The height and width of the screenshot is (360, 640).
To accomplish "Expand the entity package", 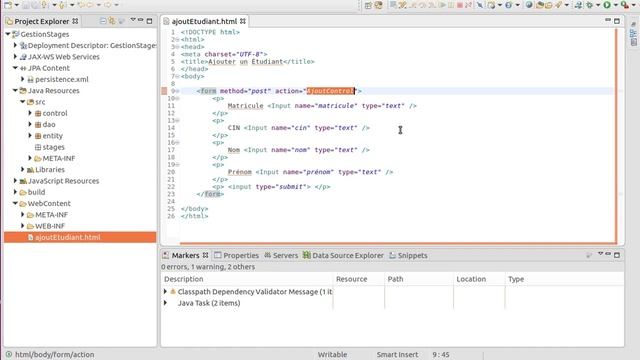I will click(x=30, y=136).
